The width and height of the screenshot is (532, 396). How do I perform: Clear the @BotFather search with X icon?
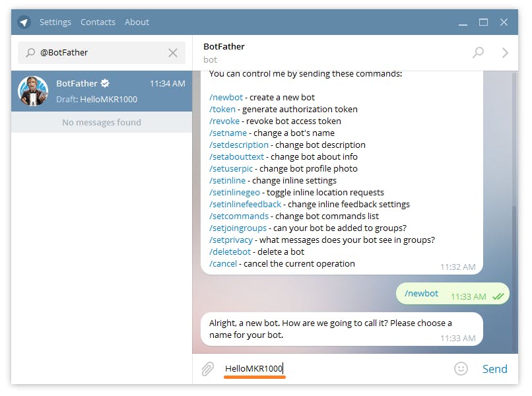[x=173, y=53]
